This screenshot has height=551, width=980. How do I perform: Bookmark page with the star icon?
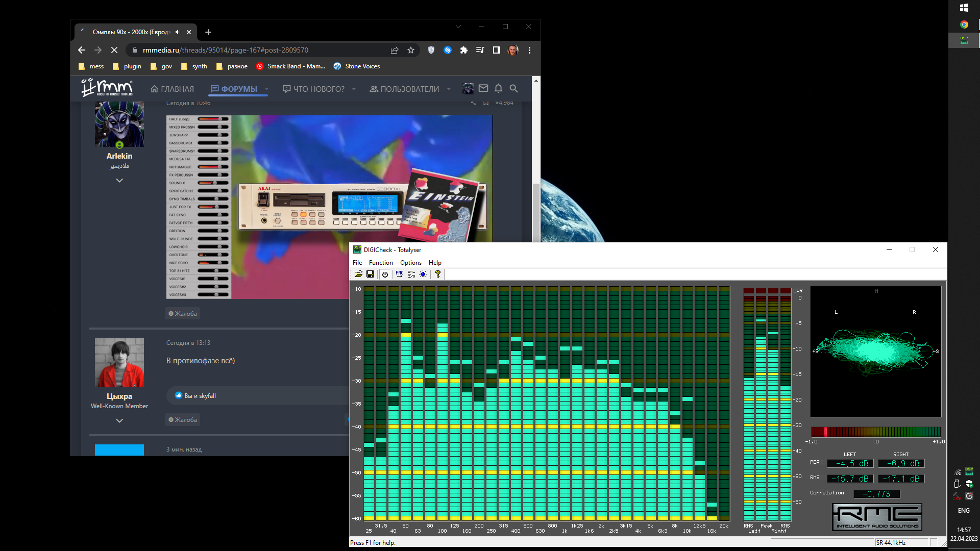[x=411, y=50]
